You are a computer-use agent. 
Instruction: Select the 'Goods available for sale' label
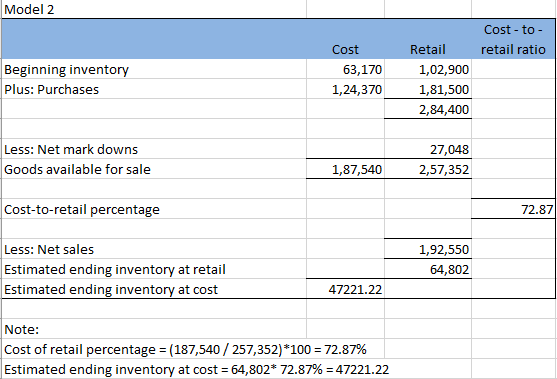[x=154, y=169]
